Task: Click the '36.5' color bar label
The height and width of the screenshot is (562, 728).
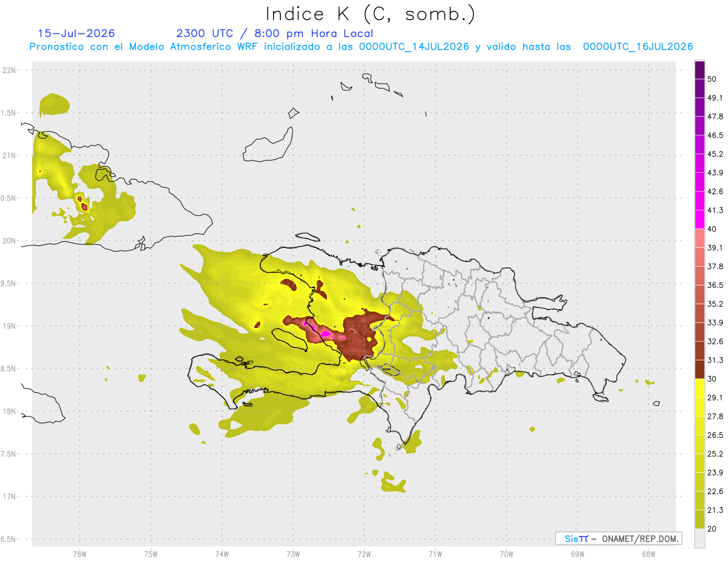Action: click(x=715, y=285)
